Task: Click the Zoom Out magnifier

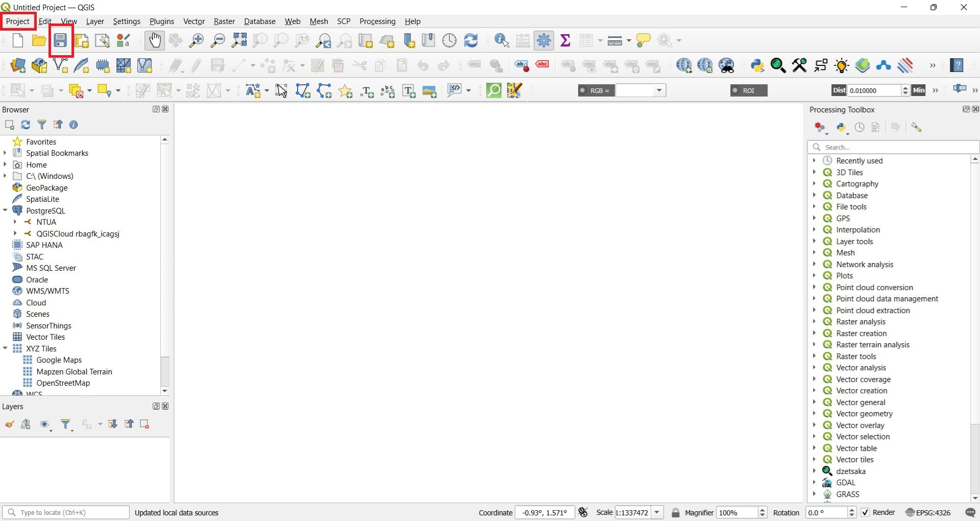Action: click(218, 40)
